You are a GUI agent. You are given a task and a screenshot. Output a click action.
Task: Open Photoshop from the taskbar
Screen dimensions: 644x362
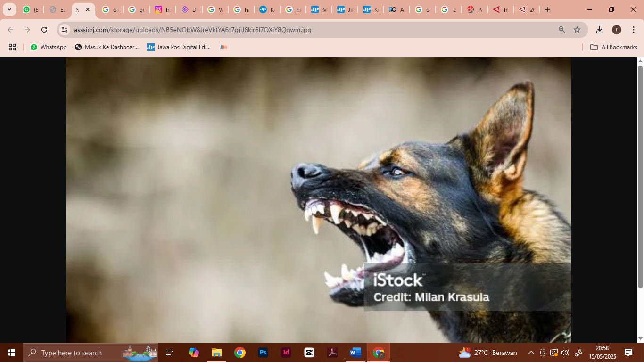263,353
